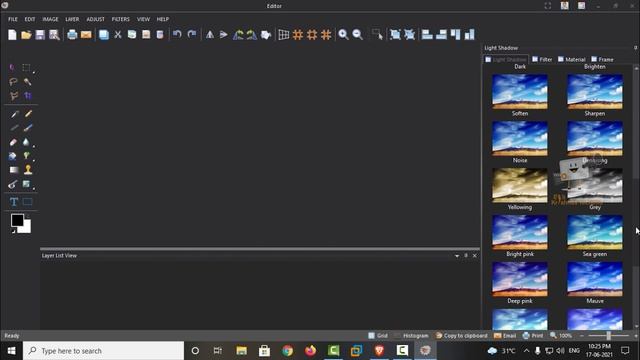Select the magic wand tool
Screen dimensions: 640x360
point(27,82)
